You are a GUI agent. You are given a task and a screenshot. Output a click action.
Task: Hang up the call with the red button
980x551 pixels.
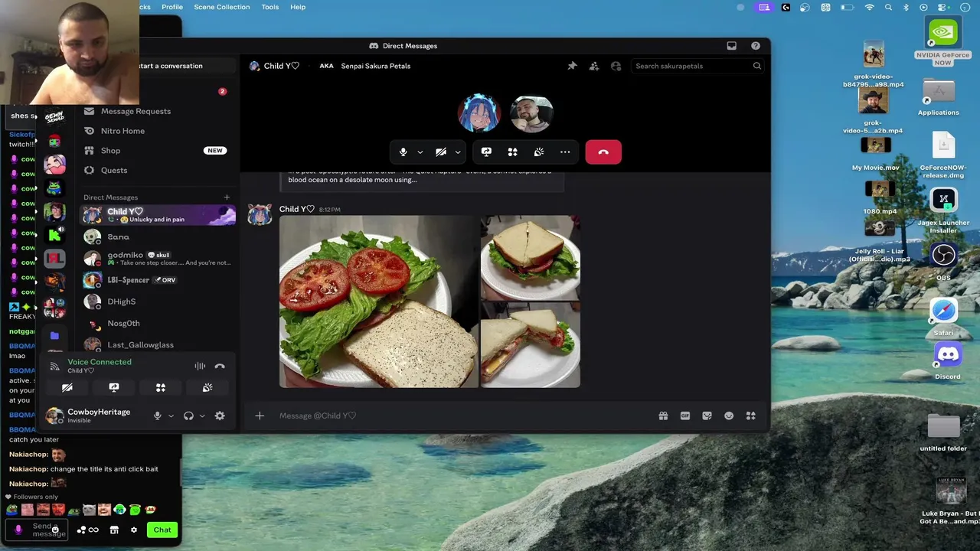pyautogui.click(x=603, y=152)
